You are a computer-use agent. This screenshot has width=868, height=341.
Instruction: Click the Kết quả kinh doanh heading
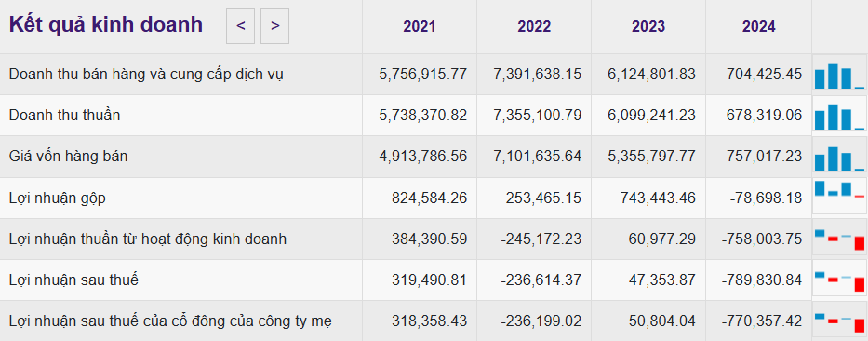pos(106,25)
